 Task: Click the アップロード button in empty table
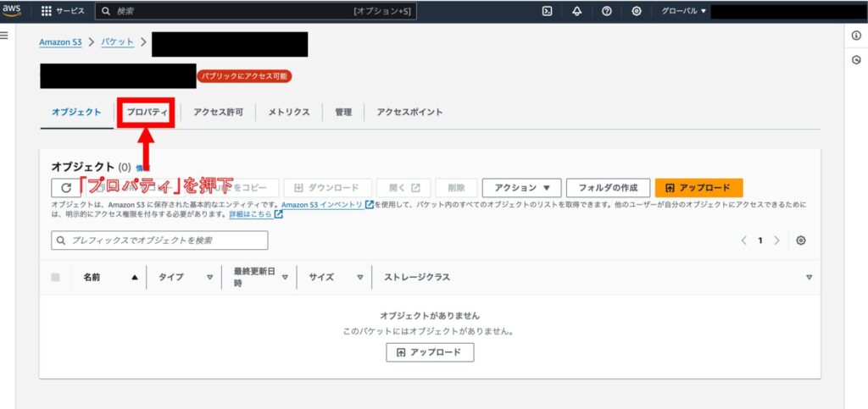[430, 352]
